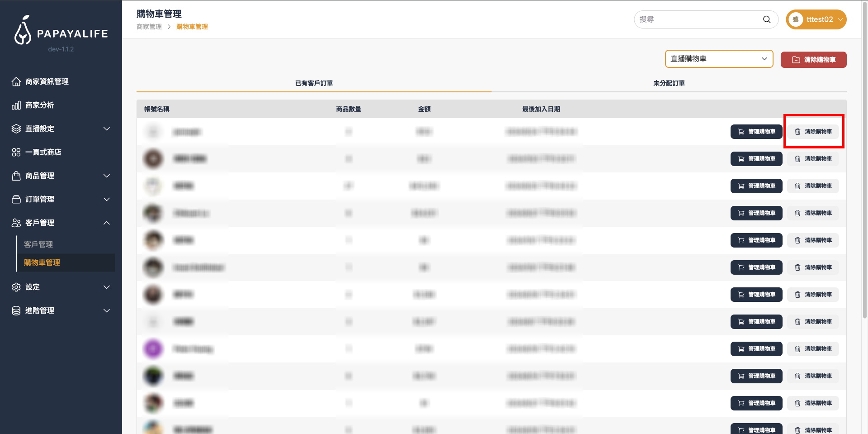Open the 直播購物車 dropdown
This screenshot has height=434, width=868.
719,59
